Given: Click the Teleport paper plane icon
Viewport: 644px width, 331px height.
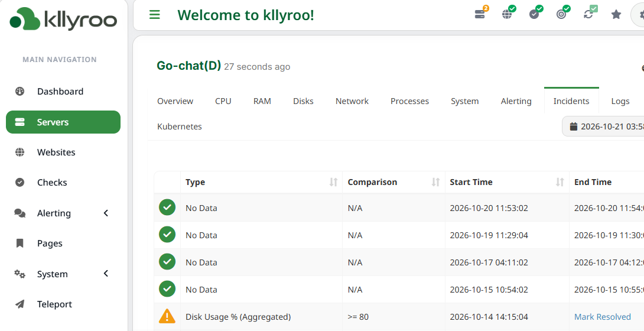Looking at the screenshot, I should pos(19,304).
